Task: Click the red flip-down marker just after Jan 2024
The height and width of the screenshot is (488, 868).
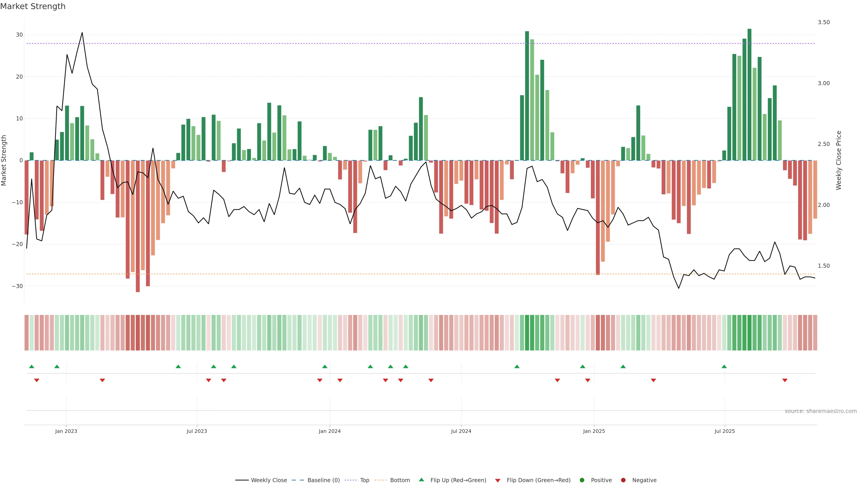Action: point(340,380)
